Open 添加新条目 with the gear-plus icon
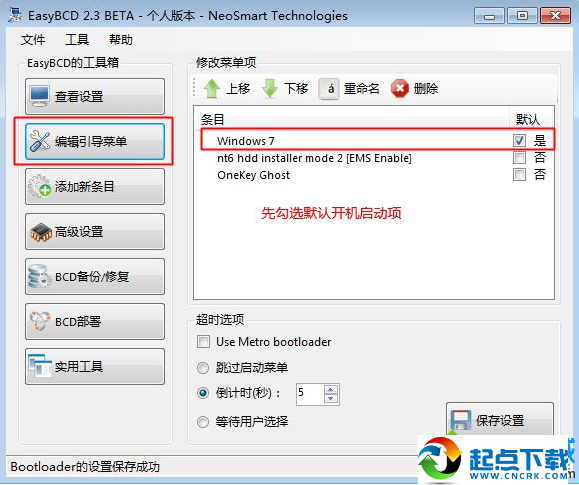 pyautogui.click(x=95, y=187)
